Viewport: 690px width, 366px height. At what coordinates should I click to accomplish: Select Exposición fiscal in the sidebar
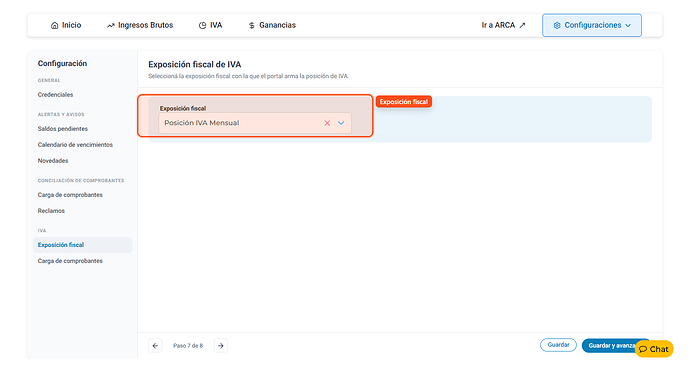click(x=82, y=245)
